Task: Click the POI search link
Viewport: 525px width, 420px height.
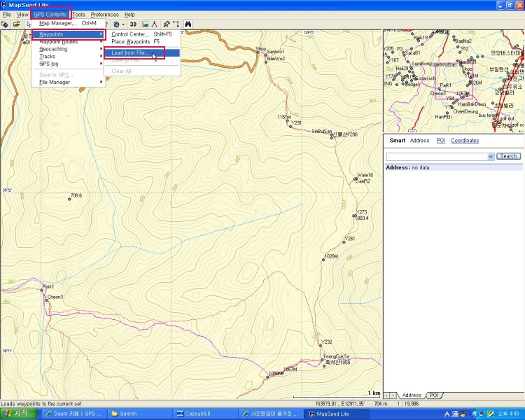Action: click(x=440, y=140)
